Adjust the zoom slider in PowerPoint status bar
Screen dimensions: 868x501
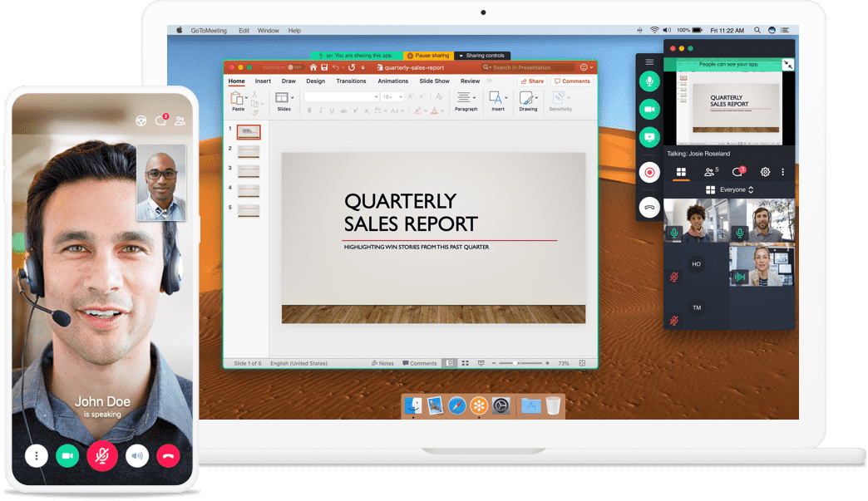point(515,363)
